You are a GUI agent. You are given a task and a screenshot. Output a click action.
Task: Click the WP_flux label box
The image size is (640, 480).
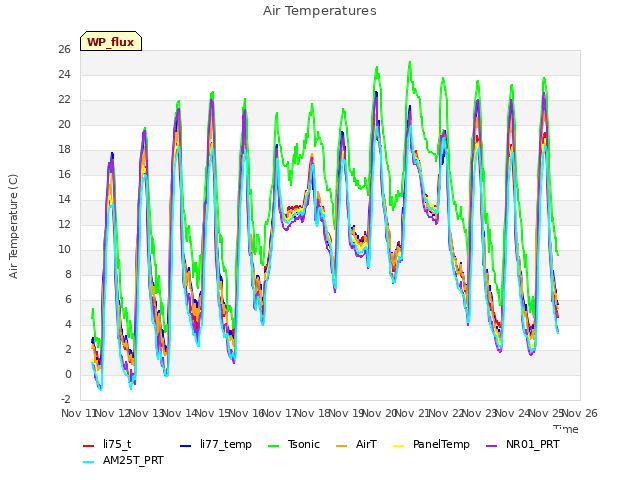(111, 41)
